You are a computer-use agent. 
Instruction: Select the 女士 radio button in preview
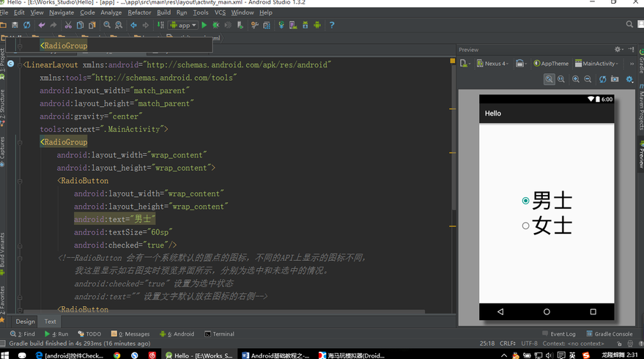(525, 226)
